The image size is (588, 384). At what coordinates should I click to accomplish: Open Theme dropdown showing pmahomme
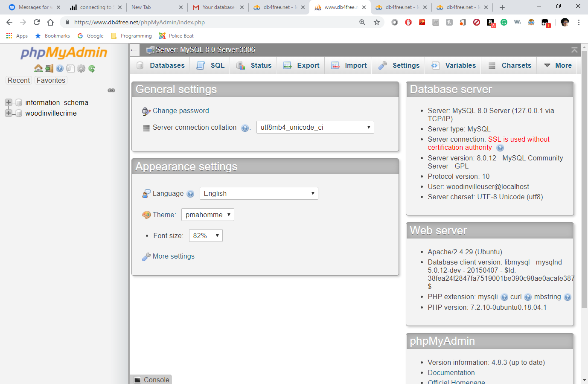(x=208, y=215)
